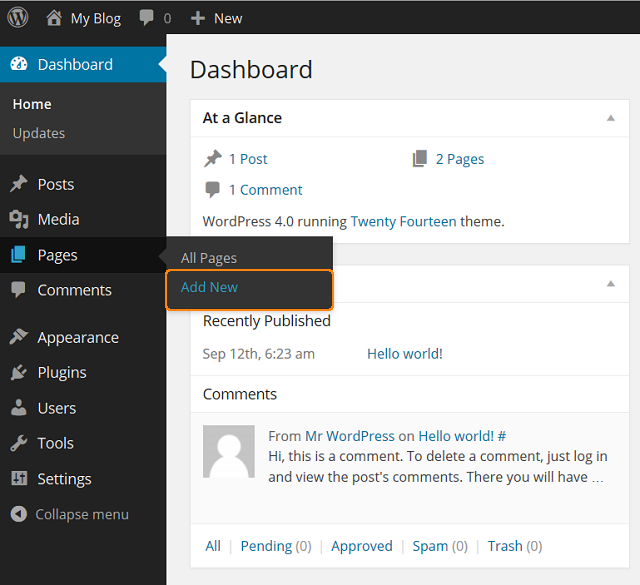Viewport: 640px width, 585px height.
Task: Click the Plugins plug icon
Action: [x=19, y=372]
